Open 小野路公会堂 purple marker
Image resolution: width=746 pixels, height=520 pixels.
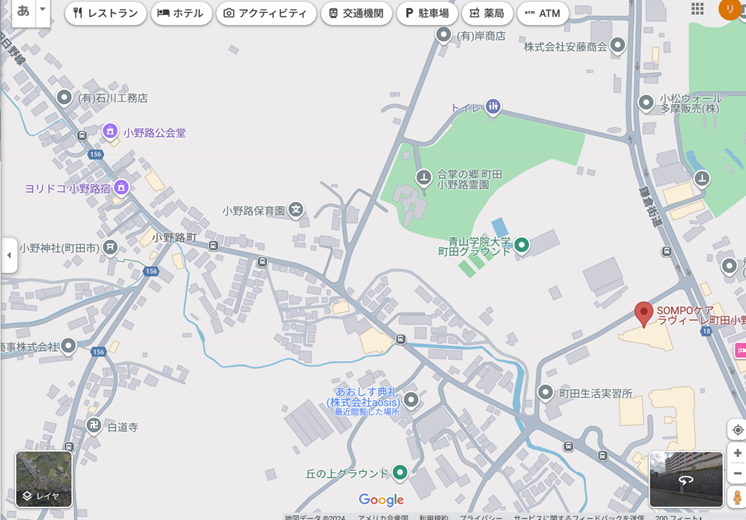coord(110,131)
